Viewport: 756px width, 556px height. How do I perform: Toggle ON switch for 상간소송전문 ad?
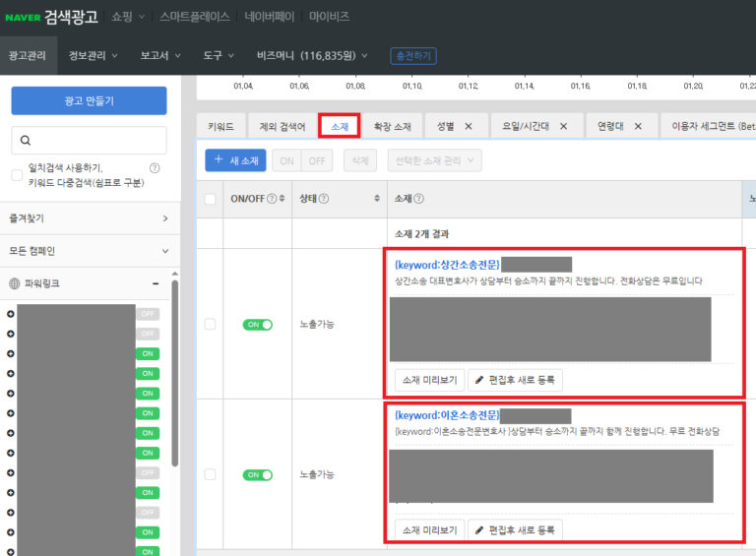click(258, 324)
